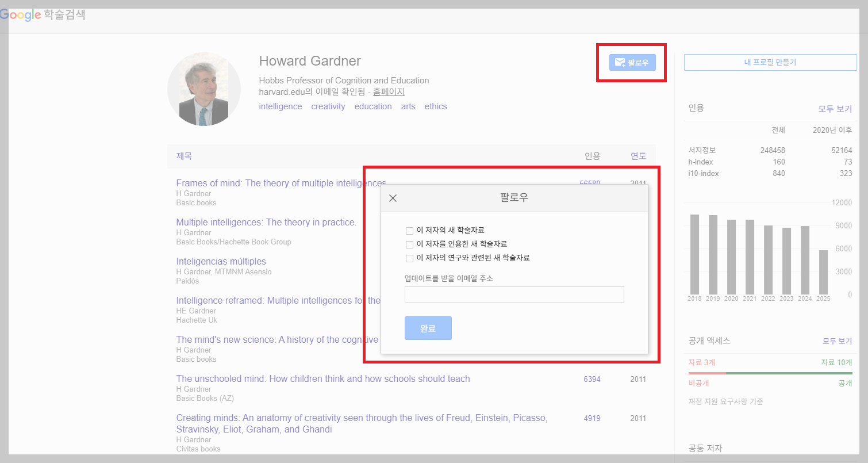868x463 pixels.
Task: Check '이 저자를 인용한 새 학술자료' option
Action: pyautogui.click(x=410, y=244)
